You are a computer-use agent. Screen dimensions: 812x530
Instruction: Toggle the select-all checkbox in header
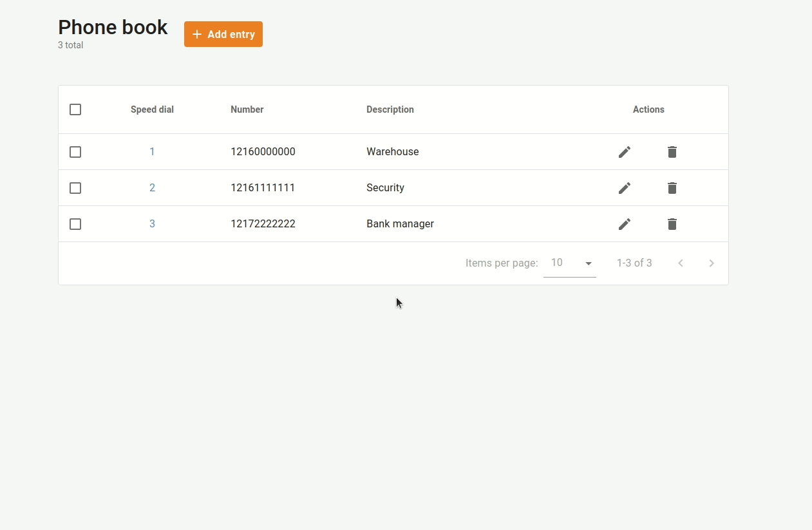click(75, 109)
